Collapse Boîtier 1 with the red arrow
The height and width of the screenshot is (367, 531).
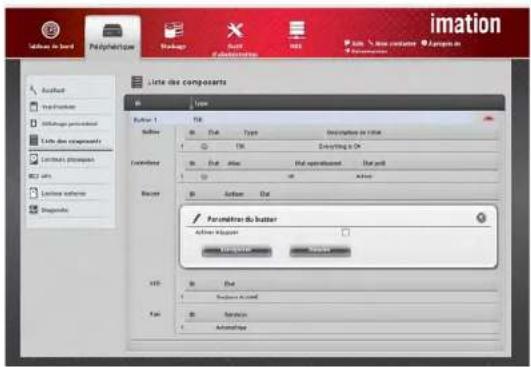pyautogui.click(x=488, y=119)
